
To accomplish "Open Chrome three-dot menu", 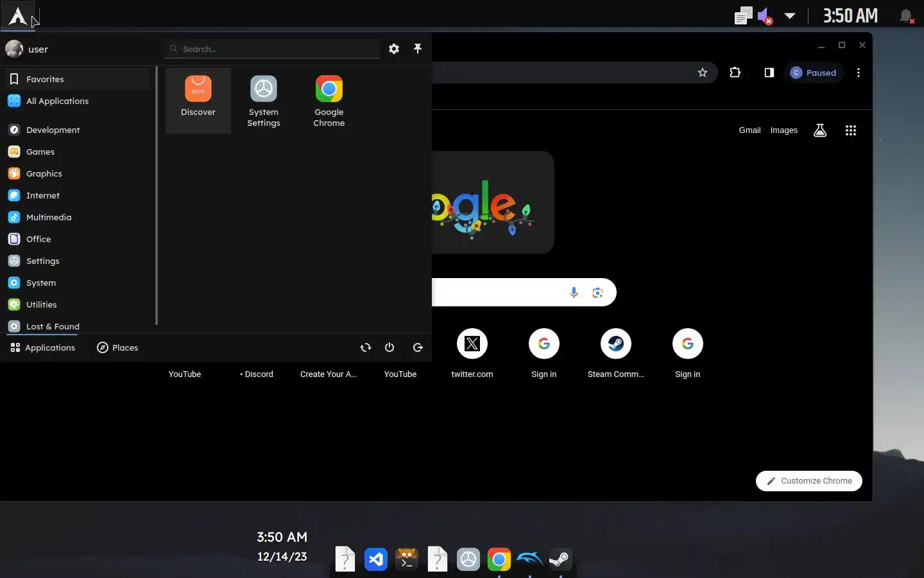I will tap(859, 73).
